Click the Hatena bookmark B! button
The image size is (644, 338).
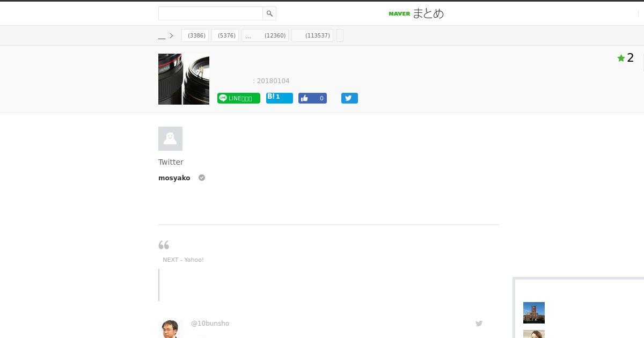pyautogui.click(x=280, y=98)
